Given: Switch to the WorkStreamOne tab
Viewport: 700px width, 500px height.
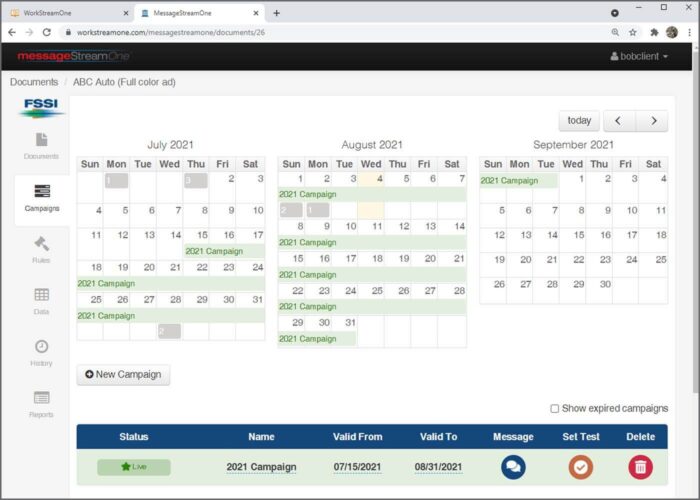Looking at the screenshot, I should (x=70, y=13).
